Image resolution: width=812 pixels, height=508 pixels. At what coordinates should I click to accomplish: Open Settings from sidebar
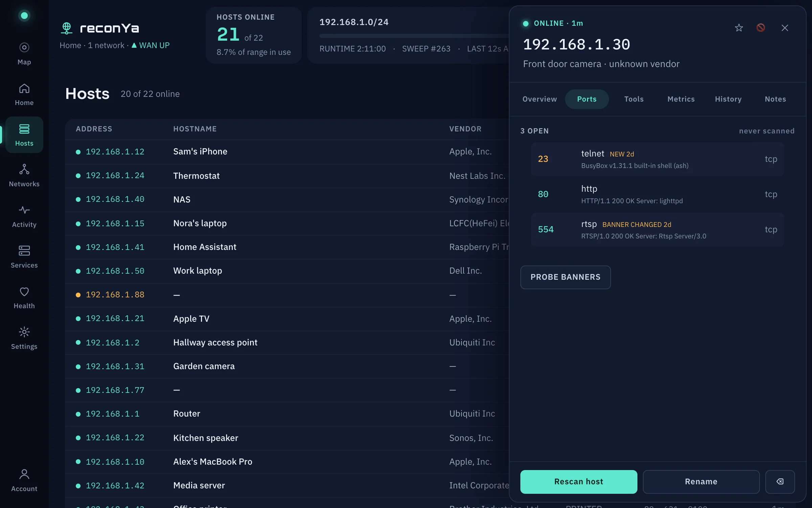coord(24,338)
